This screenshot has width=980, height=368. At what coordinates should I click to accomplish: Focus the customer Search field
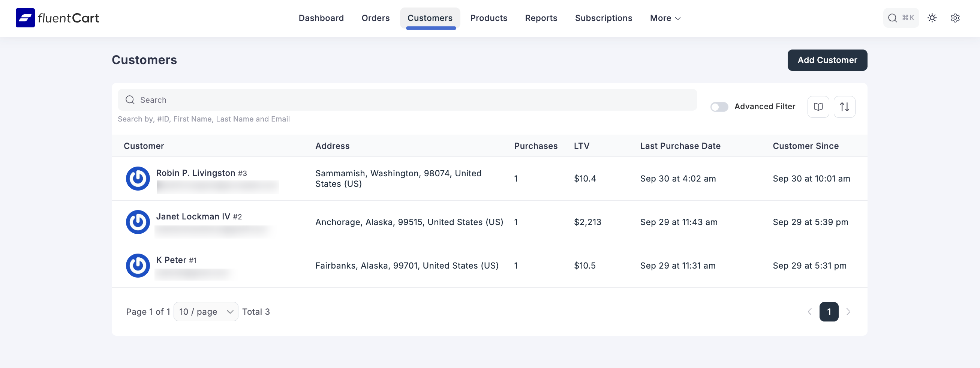pyautogui.click(x=407, y=100)
